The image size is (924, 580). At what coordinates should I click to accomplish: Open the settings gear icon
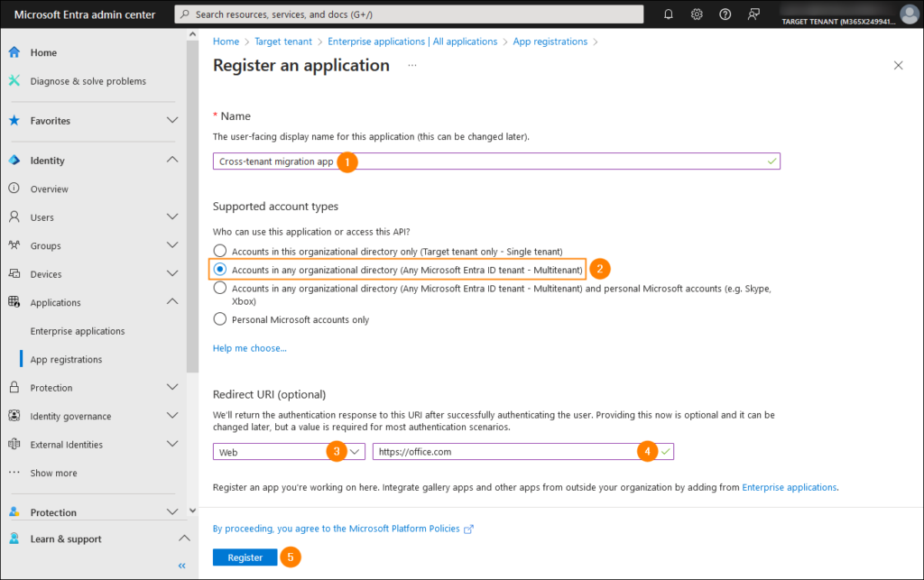[x=697, y=14]
